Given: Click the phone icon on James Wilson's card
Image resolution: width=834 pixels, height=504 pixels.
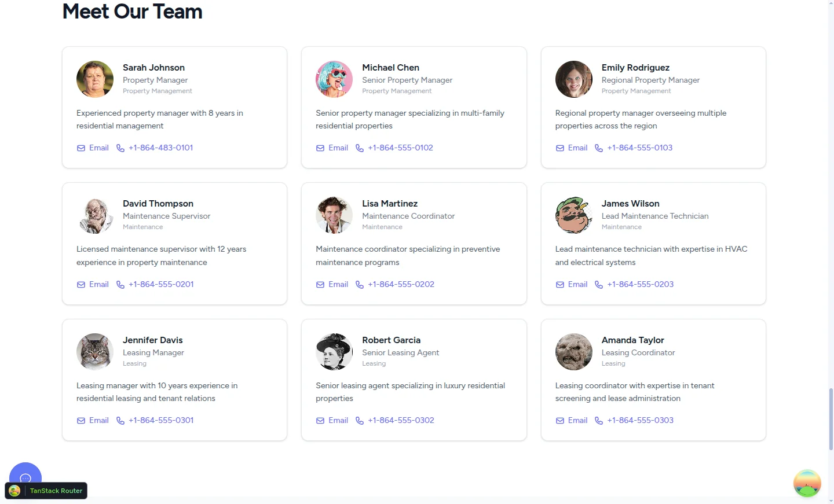Looking at the screenshot, I should [x=599, y=285].
